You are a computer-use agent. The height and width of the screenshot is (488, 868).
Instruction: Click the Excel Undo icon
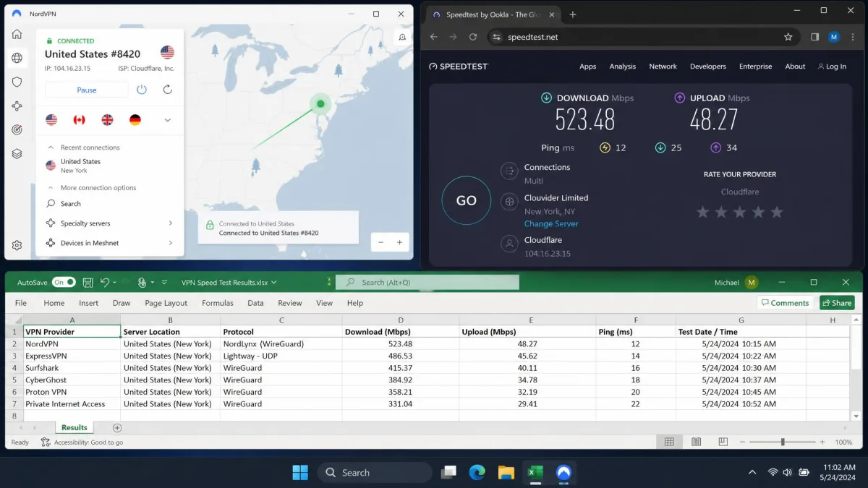pos(106,283)
